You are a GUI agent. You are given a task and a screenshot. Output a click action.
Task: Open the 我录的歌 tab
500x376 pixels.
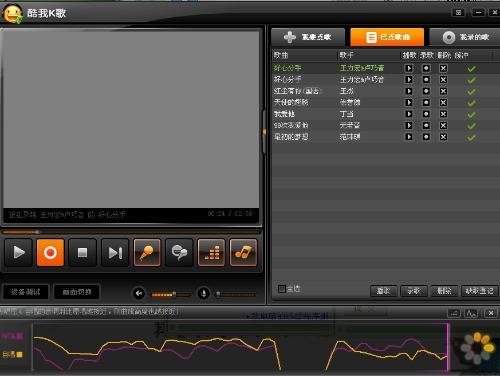465,37
